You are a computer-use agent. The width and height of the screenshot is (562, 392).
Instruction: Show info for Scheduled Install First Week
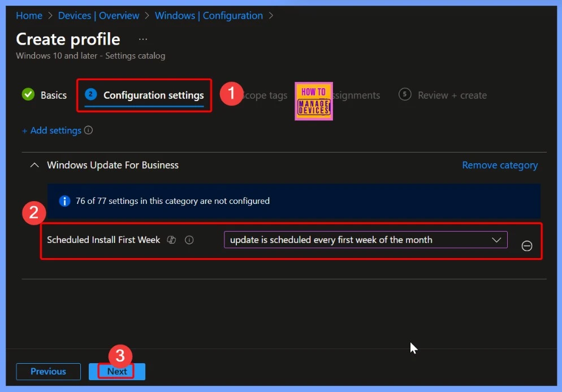[189, 240]
